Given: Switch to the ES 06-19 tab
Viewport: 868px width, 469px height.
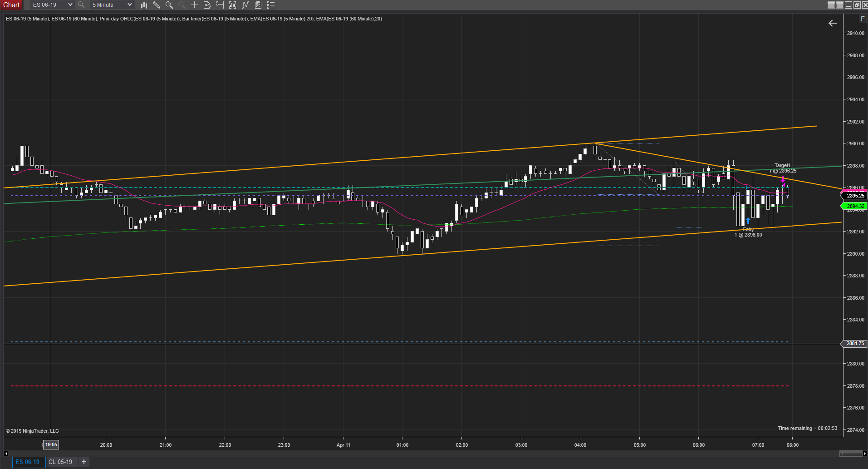Looking at the screenshot, I should click(x=28, y=462).
